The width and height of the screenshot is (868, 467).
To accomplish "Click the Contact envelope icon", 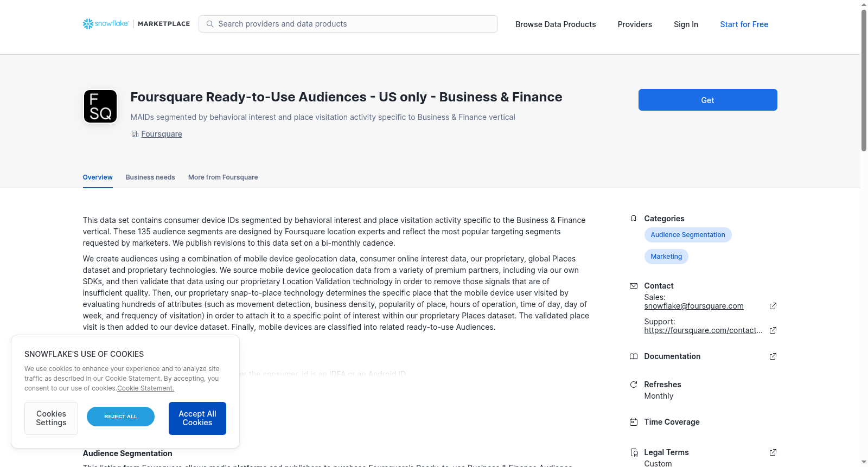I will [634, 286].
